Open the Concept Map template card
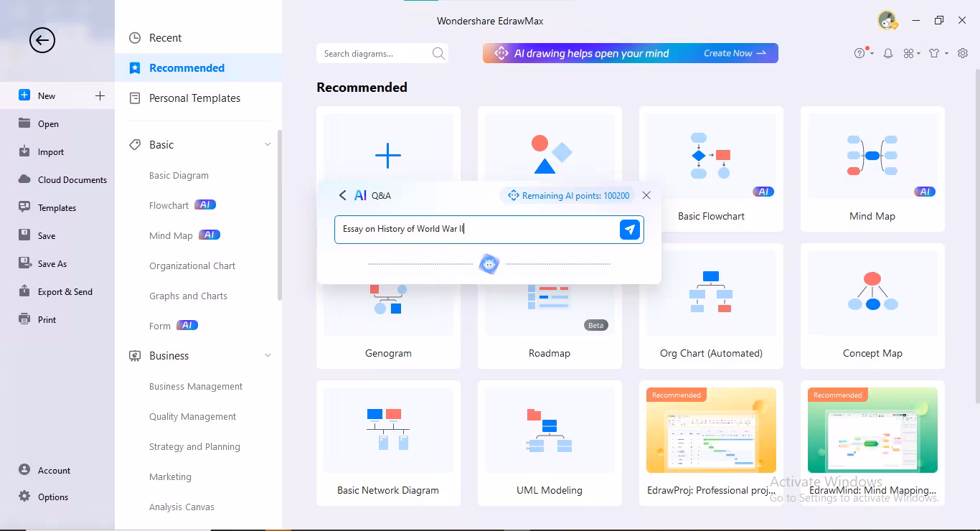980x531 pixels. coord(872,306)
